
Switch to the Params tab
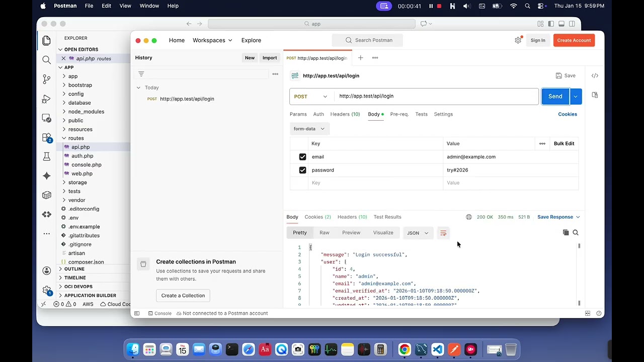[x=298, y=114]
